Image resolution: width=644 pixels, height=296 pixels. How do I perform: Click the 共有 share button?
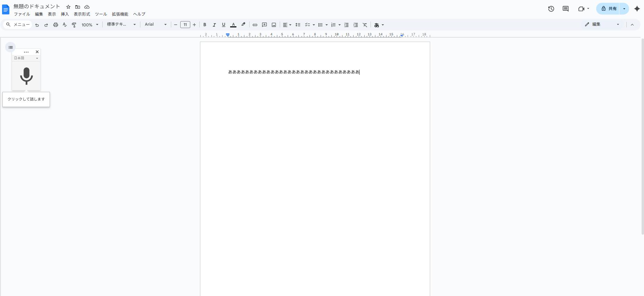[609, 9]
